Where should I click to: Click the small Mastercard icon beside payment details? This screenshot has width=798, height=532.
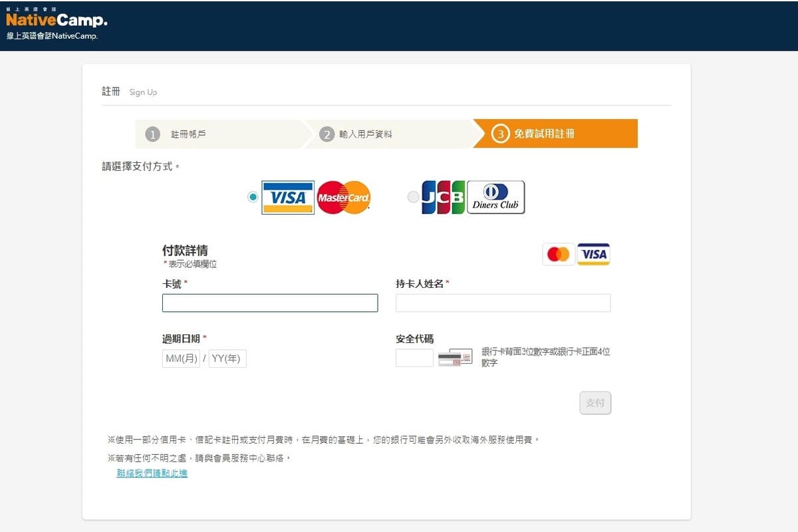[x=559, y=254]
